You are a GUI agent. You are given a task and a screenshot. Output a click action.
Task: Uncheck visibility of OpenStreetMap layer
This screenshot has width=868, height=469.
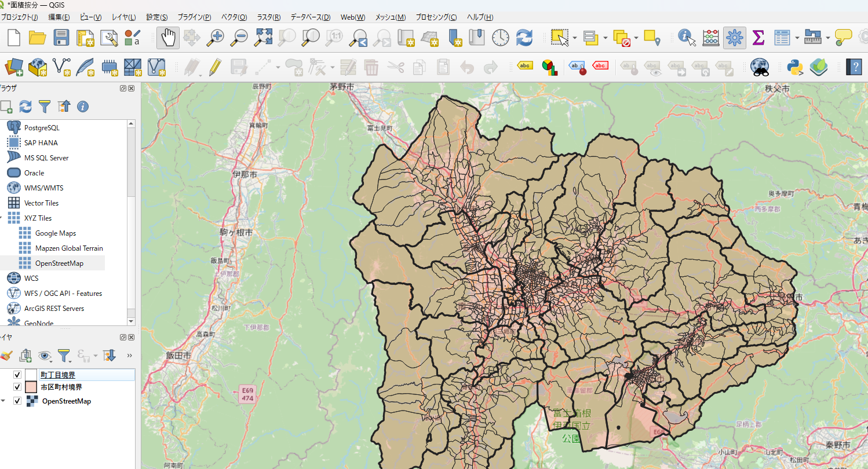17,401
